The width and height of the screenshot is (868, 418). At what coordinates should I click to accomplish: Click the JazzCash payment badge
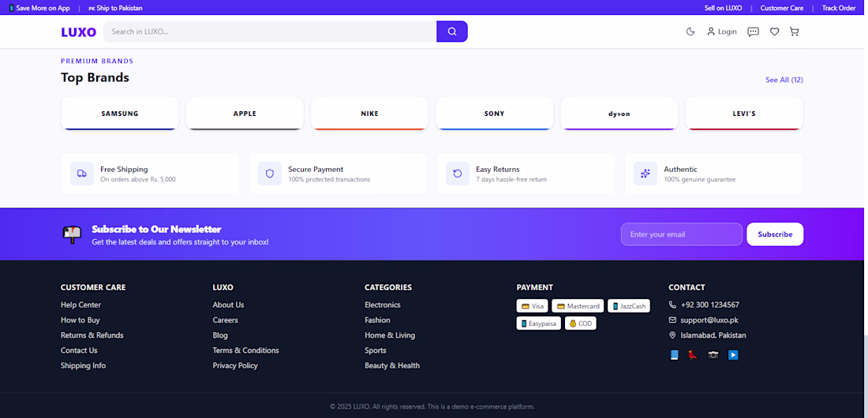pos(629,306)
